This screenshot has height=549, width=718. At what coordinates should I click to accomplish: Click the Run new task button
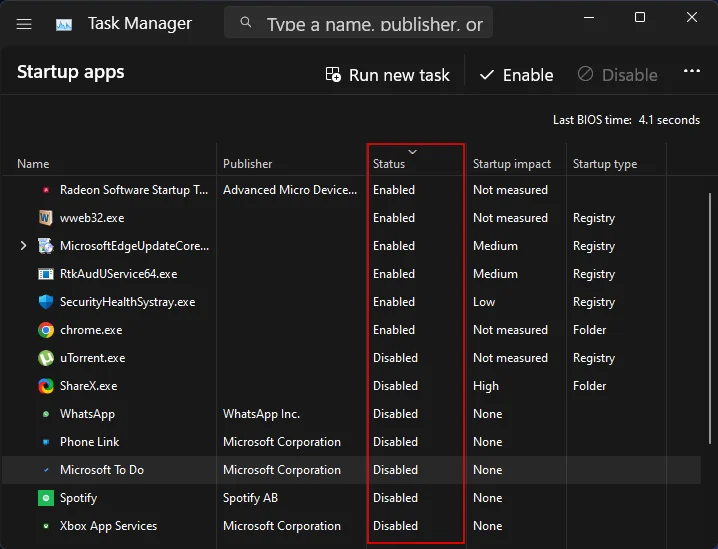387,75
